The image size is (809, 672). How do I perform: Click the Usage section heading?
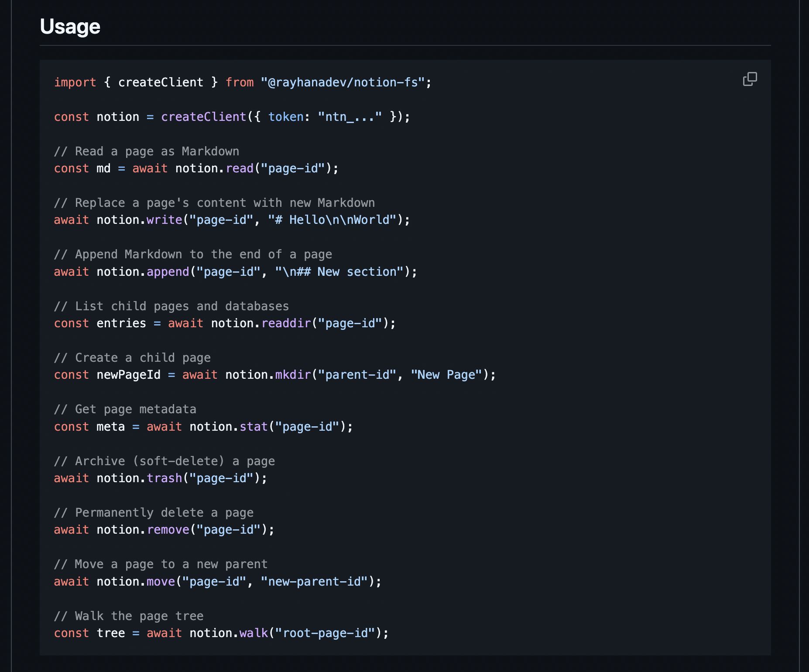click(x=70, y=27)
